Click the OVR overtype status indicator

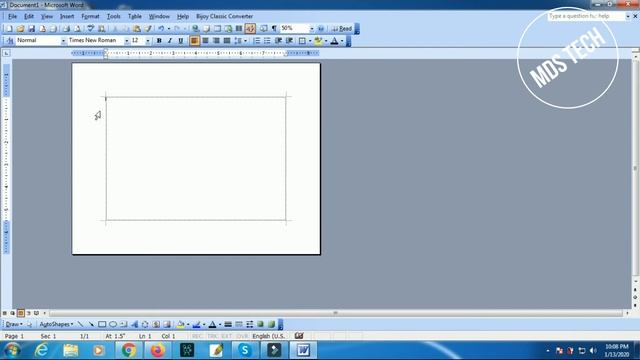[x=242, y=336]
